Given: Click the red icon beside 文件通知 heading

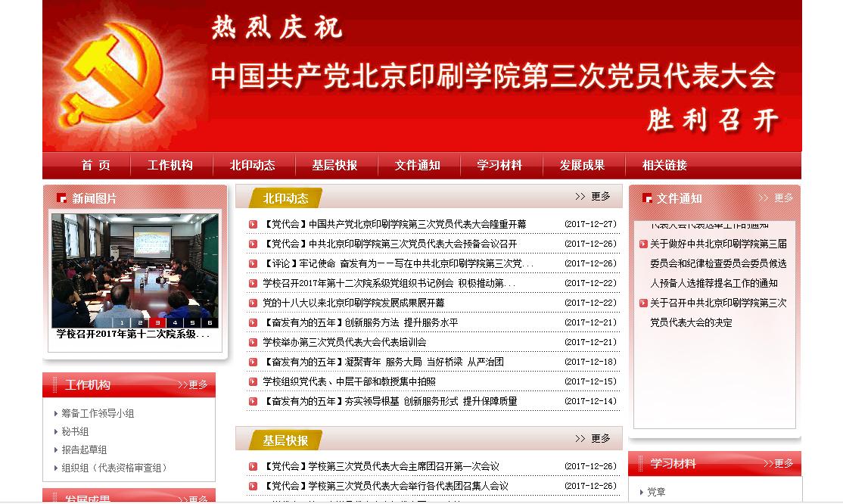Looking at the screenshot, I should tap(647, 198).
